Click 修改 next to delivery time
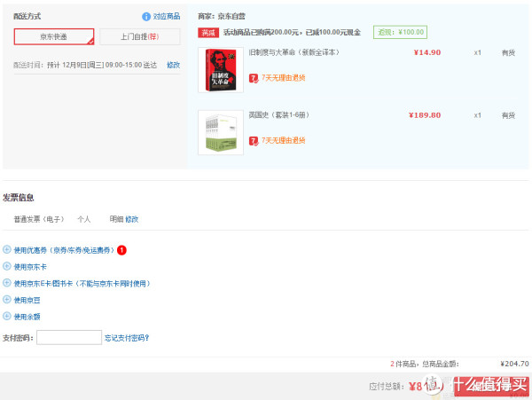This screenshot has height=400, width=532. [x=174, y=65]
